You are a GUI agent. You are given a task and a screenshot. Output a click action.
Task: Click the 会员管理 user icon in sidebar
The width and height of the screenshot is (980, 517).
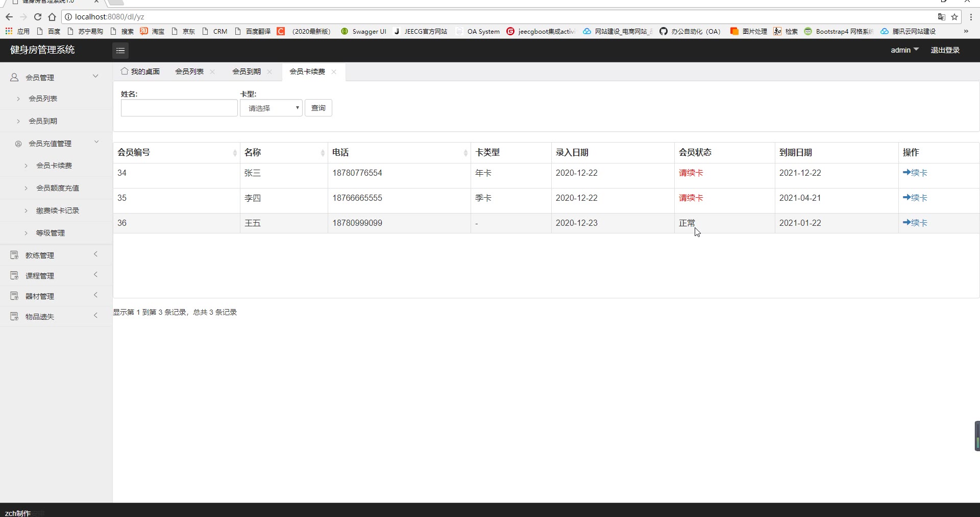(14, 77)
